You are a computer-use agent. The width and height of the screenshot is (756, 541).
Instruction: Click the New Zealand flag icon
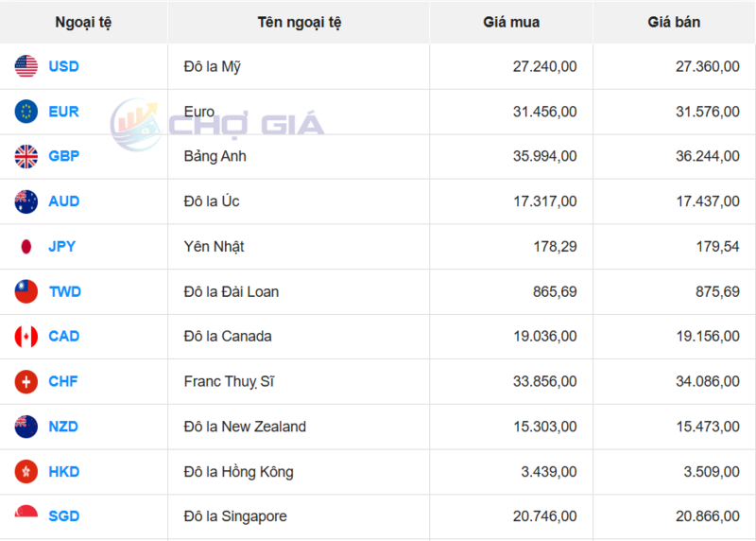pos(26,427)
